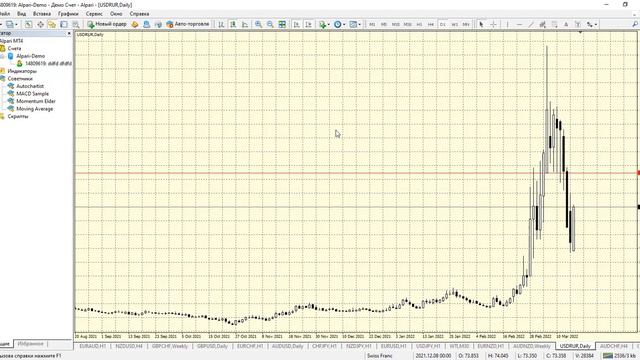Select the Momentum Elder expert advisor
Screen dimensions: 640x360
pyautogui.click(x=36, y=101)
